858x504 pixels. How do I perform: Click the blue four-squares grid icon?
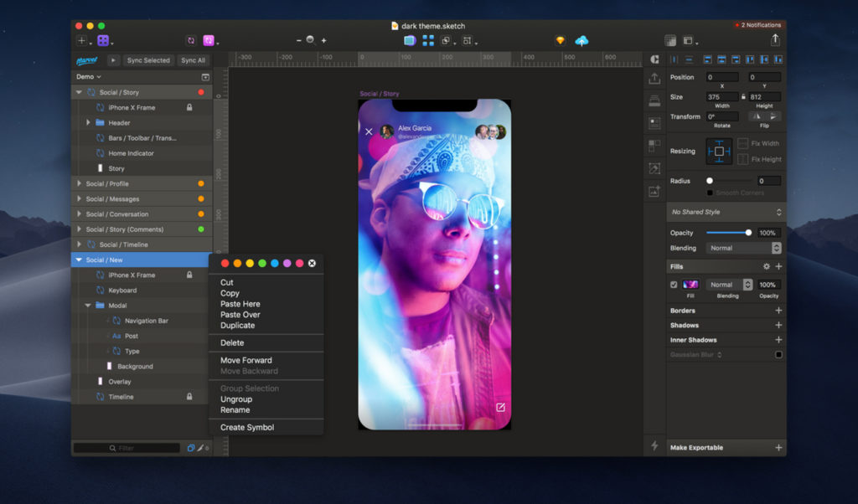click(x=428, y=40)
